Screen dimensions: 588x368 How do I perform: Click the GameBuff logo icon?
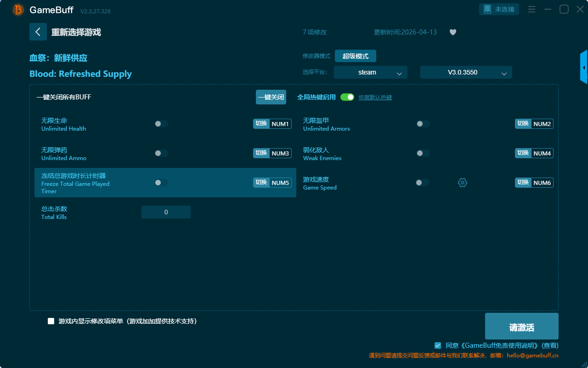(18, 10)
